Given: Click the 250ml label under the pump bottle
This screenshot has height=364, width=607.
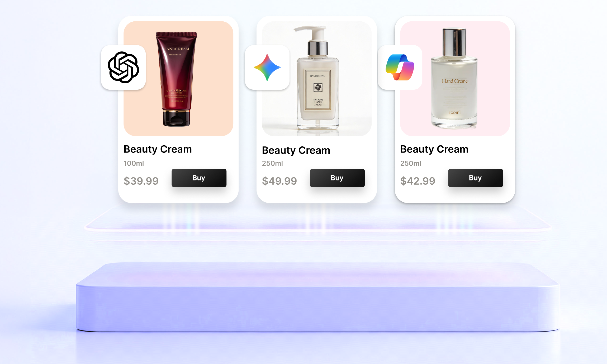Looking at the screenshot, I should click(x=272, y=163).
